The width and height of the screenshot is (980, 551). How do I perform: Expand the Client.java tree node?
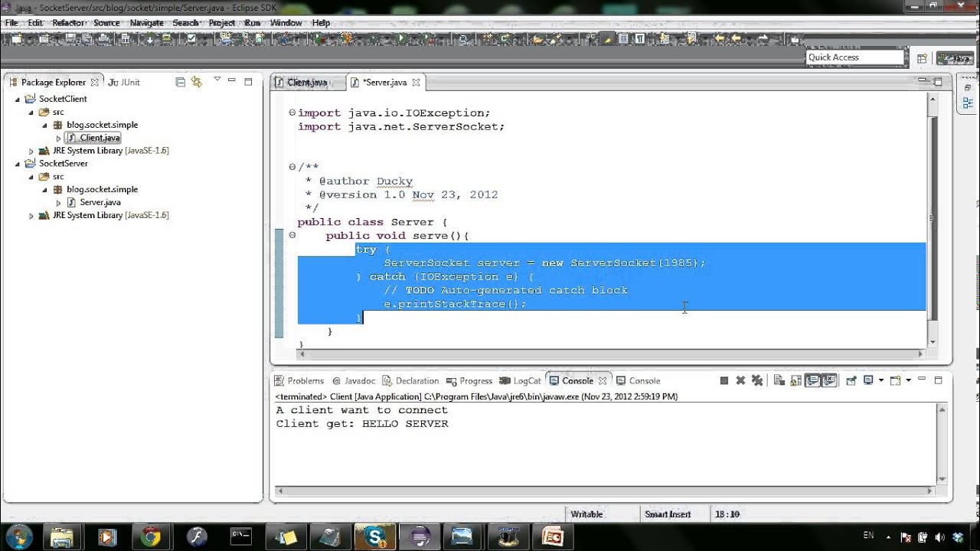[58, 139]
